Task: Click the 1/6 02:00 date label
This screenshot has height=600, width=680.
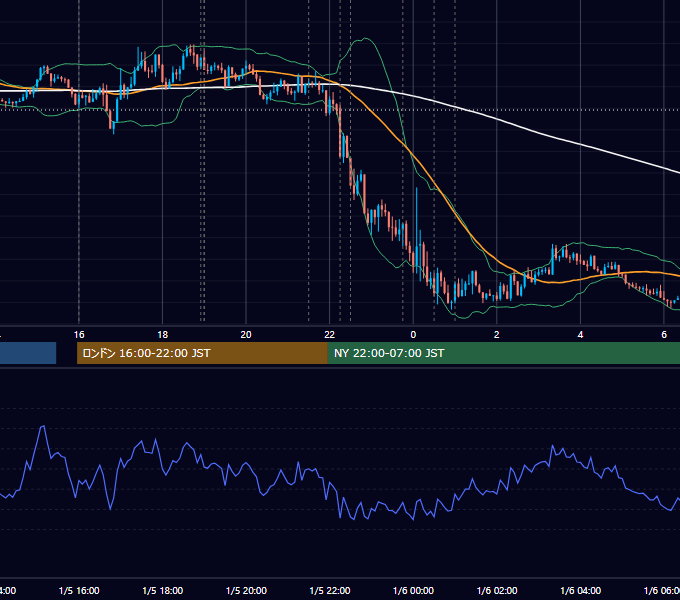Action: point(497,590)
